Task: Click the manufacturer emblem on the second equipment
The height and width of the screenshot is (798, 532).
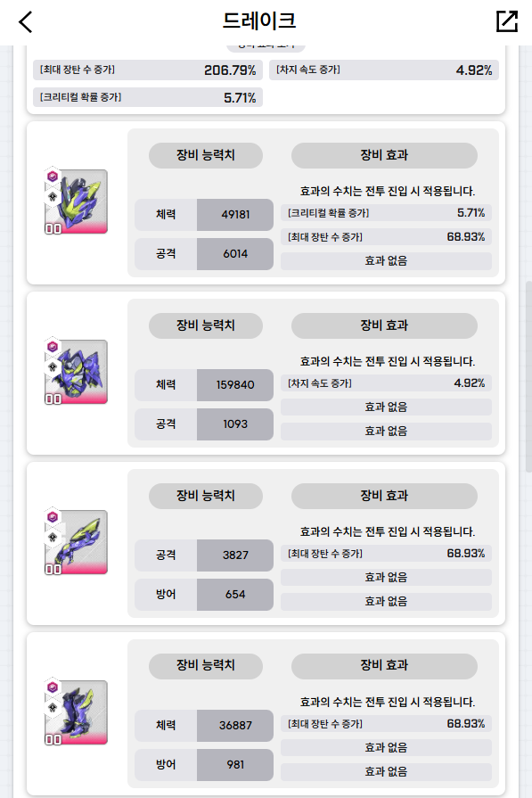Action: [52, 366]
